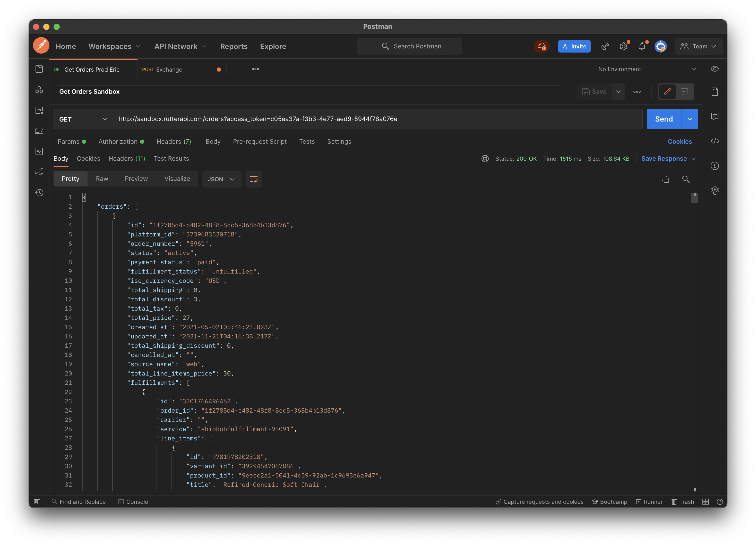
Task: Open the request Headers (7) tab
Action: point(174,142)
